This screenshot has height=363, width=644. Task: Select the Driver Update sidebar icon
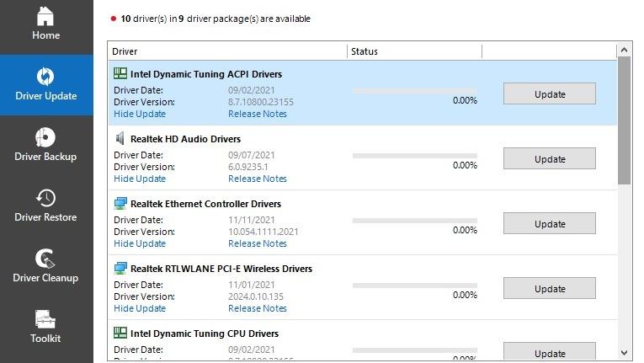click(46, 75)
